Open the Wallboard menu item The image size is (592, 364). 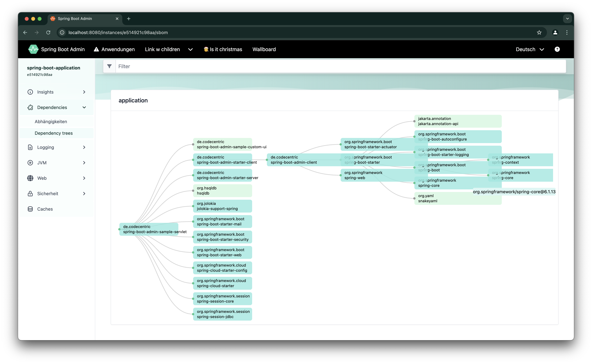coord(264,49)
